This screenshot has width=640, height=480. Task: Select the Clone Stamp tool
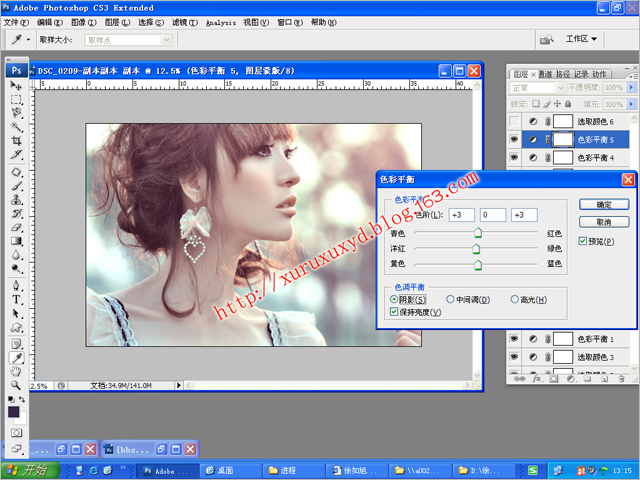pyautogui.click(x=16, y=200)
